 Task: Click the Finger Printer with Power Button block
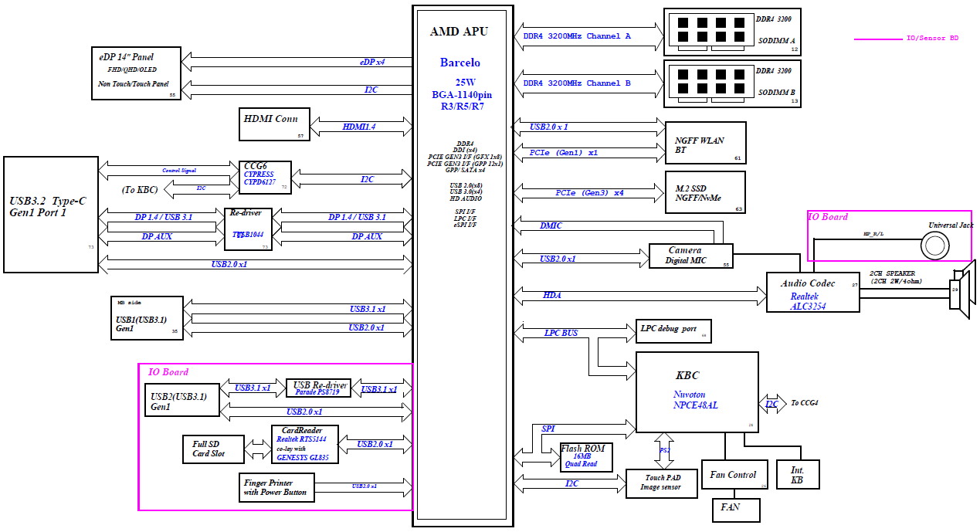[276, 487]
